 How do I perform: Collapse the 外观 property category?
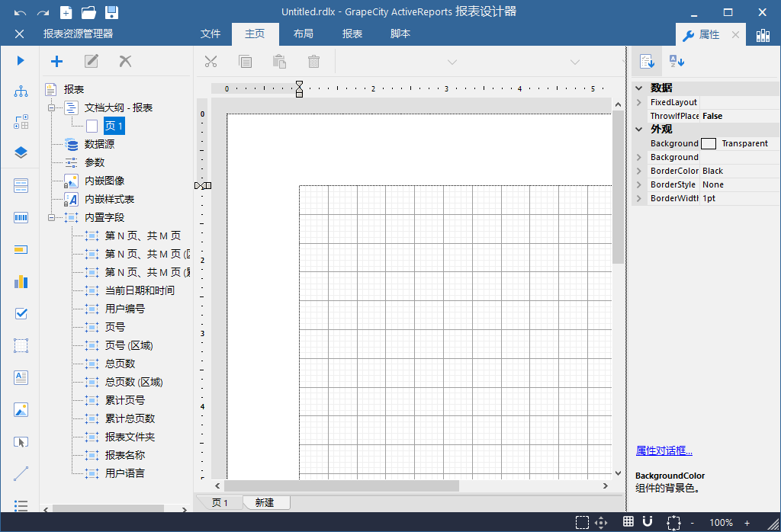[x=639, y=130]
